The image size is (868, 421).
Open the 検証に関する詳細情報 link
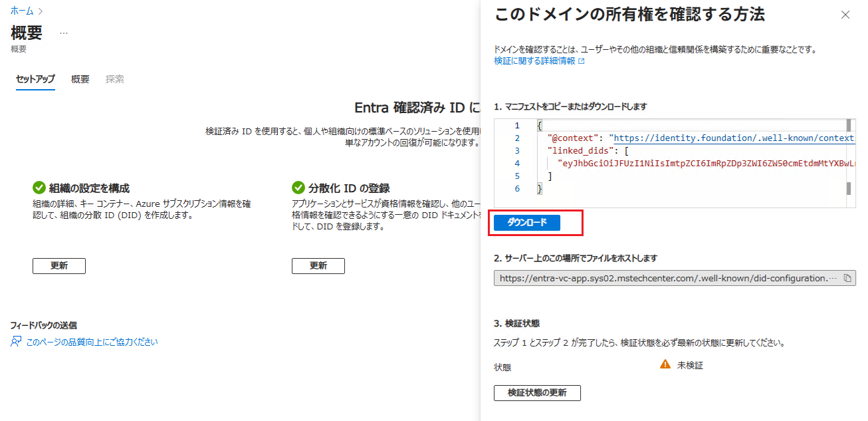pos(534,61)
